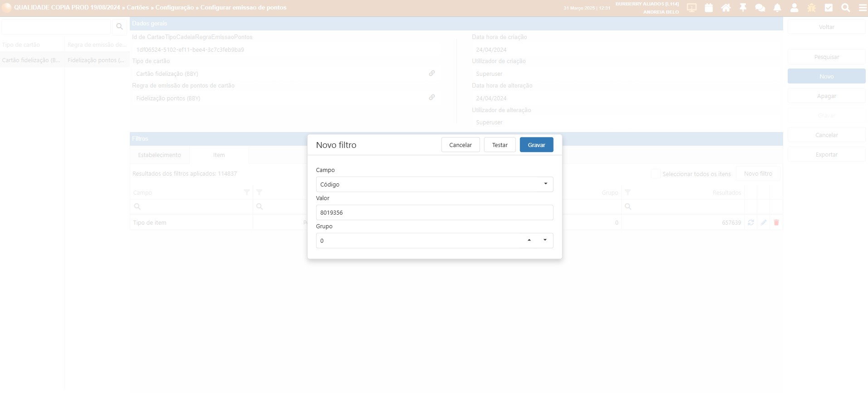Click Gravar in Novo filtro dialog
Image resolution: width=868 pixels, height=393 pixels.
tap(536, 145)
